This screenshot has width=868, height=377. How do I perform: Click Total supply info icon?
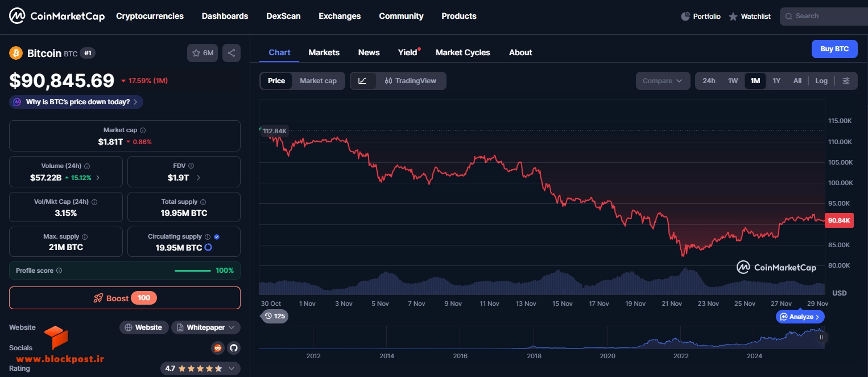pos(203,202)
